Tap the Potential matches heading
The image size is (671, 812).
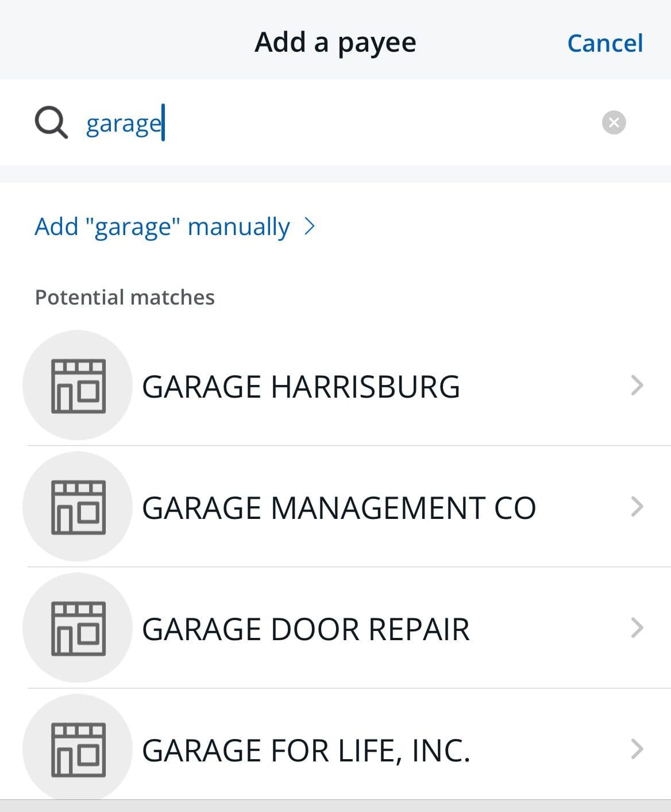(x=125, y=298)
